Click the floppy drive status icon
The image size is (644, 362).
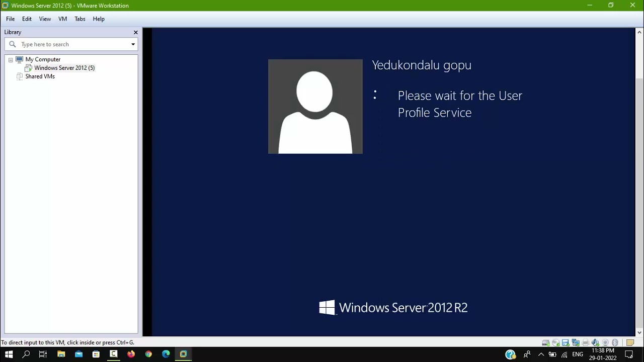pyautogui.click(x=566, y=343)
